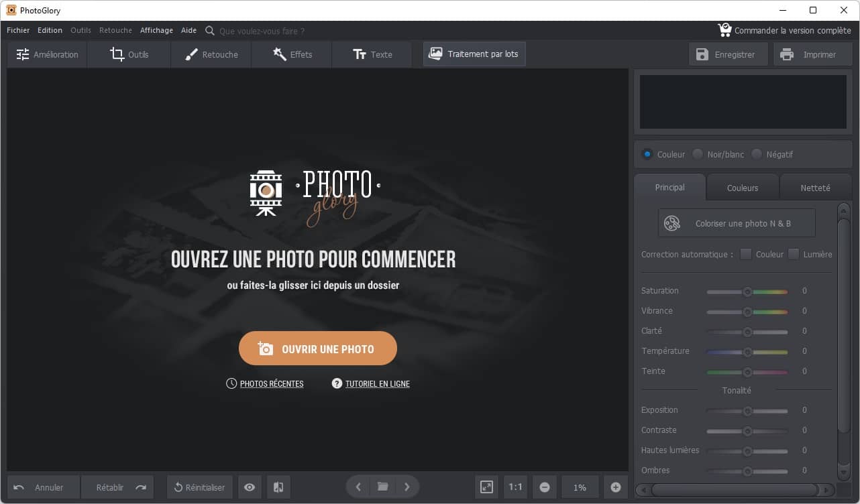Click the Hautes lumières slider
860x504 pixels.
(x=747, y=451)
